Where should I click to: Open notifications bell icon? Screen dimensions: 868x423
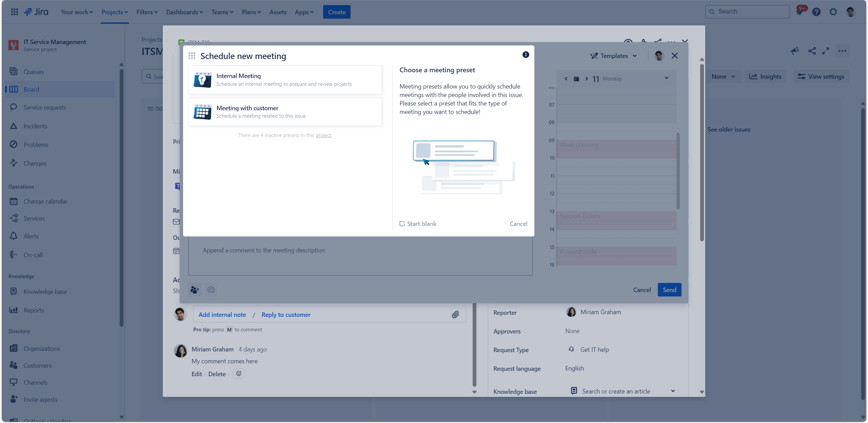click(799, 12)
